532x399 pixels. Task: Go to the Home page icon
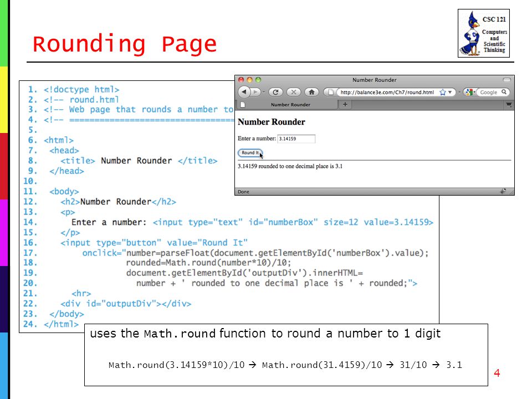pyautogui.click(x=312, y=92)
